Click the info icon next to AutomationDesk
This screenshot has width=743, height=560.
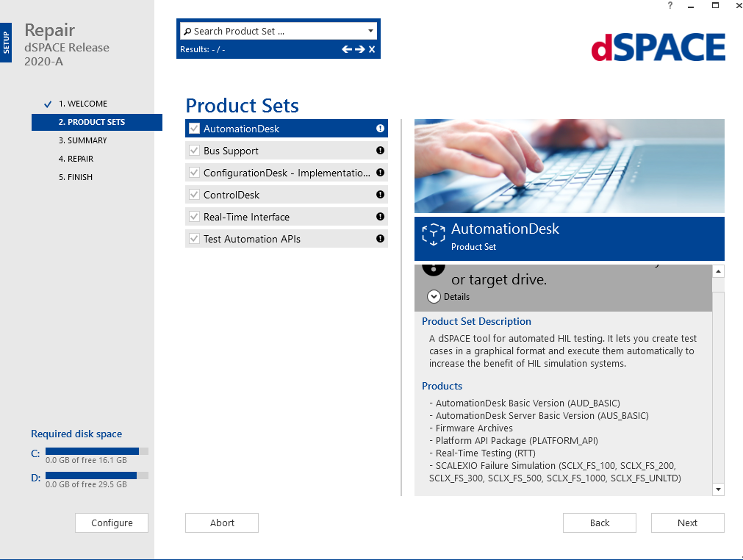pos(380,128)
